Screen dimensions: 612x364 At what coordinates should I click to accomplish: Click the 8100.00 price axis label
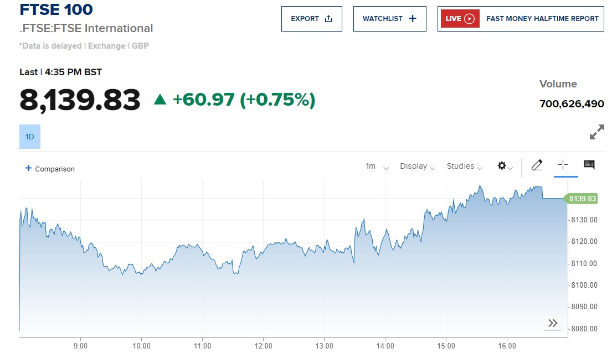pos(584,285)
